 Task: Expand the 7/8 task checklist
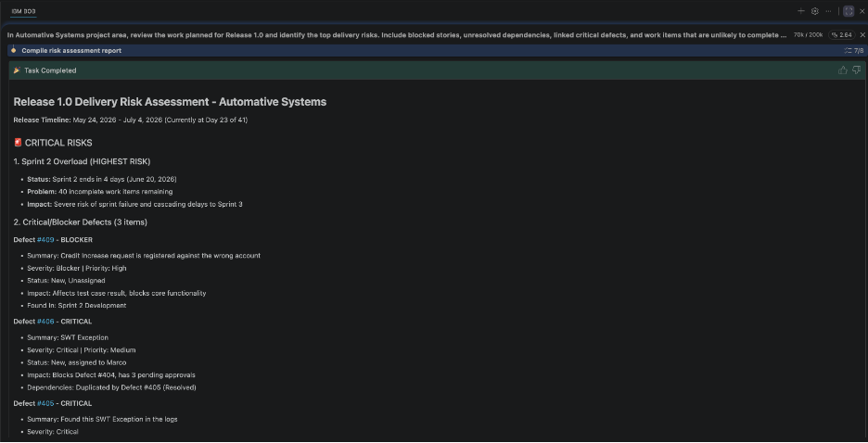pos(854,50)
